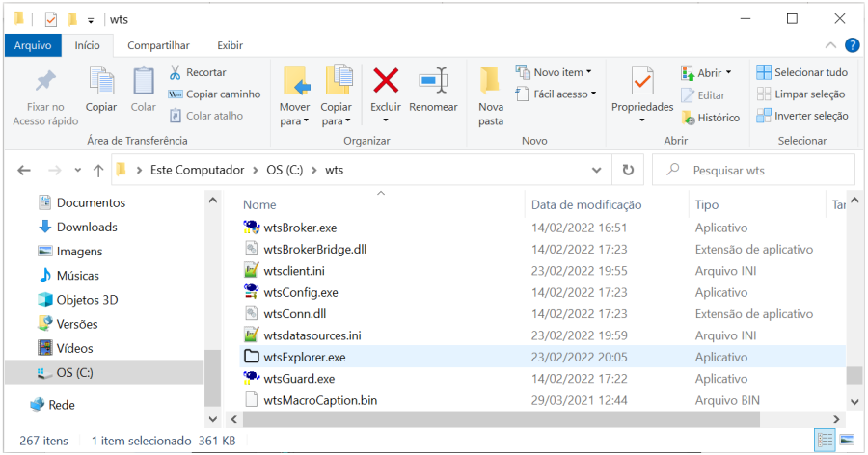Image resolution: width=868 pixels, height=455 pixels.
Task: Click the red Excluir delete icon
Action: click(x=386, y=81)
